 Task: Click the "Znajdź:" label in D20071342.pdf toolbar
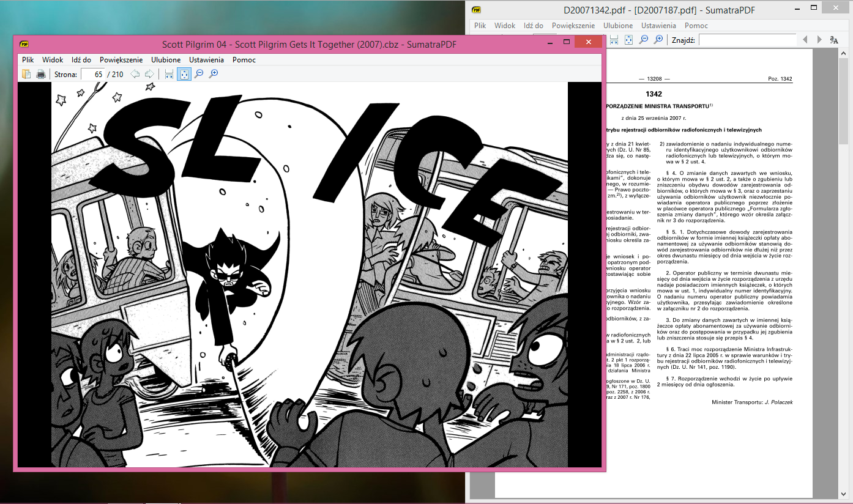[x=684, y=40]
